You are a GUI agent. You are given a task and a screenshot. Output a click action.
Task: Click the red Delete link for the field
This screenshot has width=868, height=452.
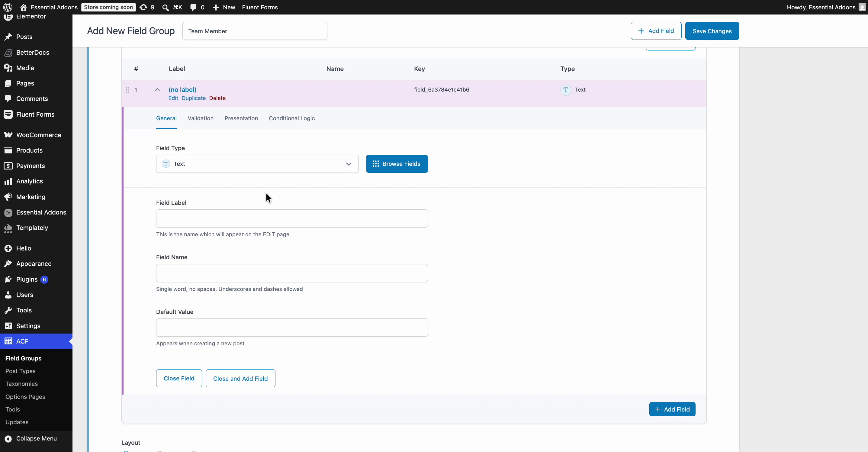217,98
